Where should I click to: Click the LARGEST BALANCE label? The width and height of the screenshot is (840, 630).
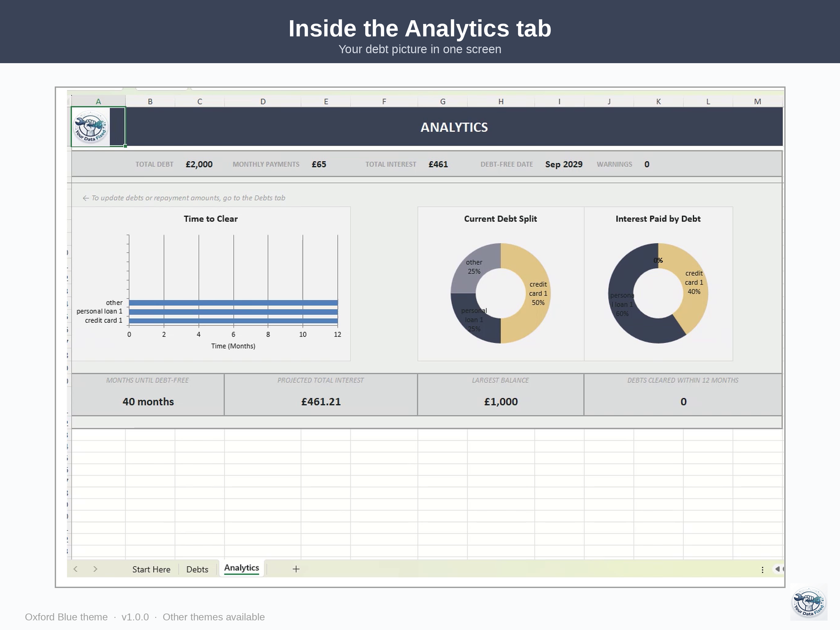(501, 380)
